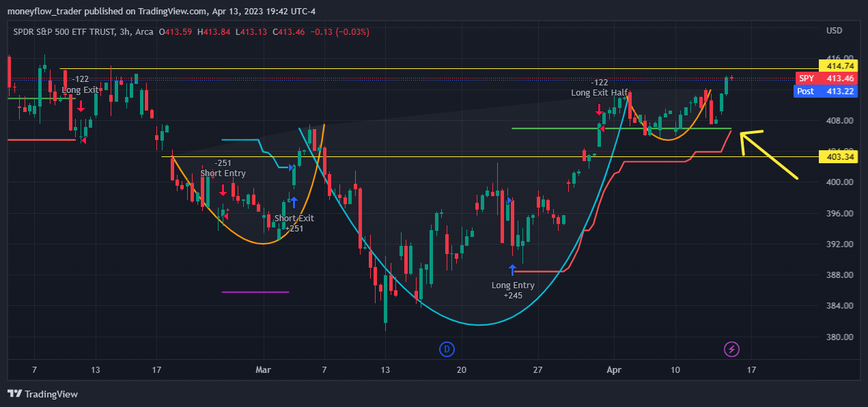The image size is (868, 407).
Task: Click the short purple horizontal line
Action: click(255, 292)
